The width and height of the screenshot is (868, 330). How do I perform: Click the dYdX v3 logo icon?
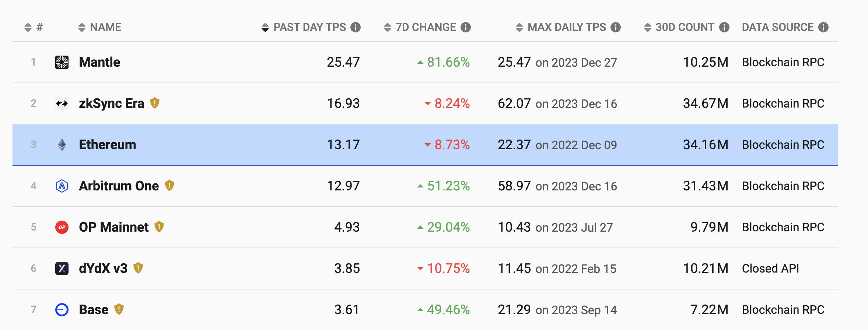tap(62, 268)
